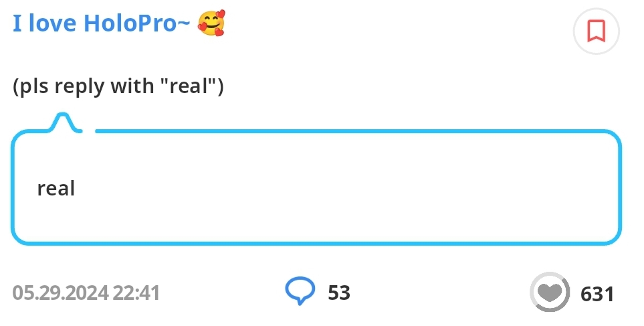
Task: Click the post date "05.29.2024"
Action: tap(60, 293)
